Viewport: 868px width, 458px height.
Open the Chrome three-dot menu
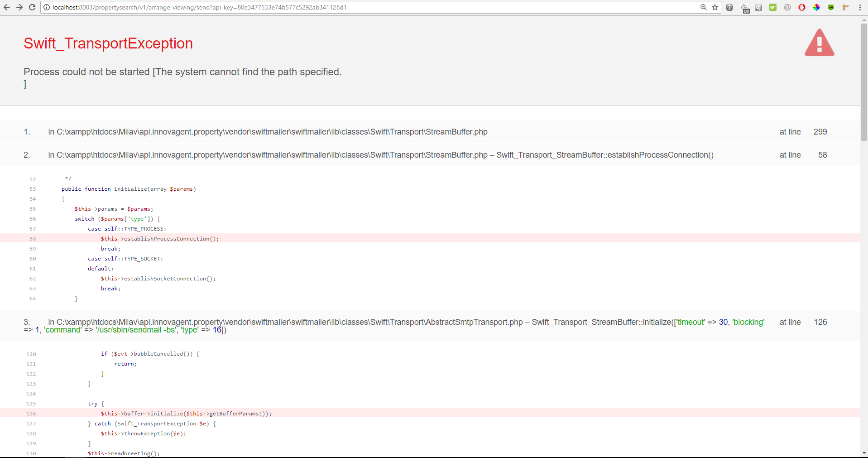pos(860,7)
